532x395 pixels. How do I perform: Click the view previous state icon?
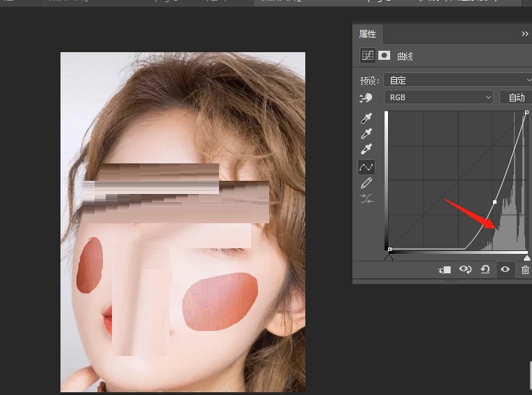click(x=465, y=270)
